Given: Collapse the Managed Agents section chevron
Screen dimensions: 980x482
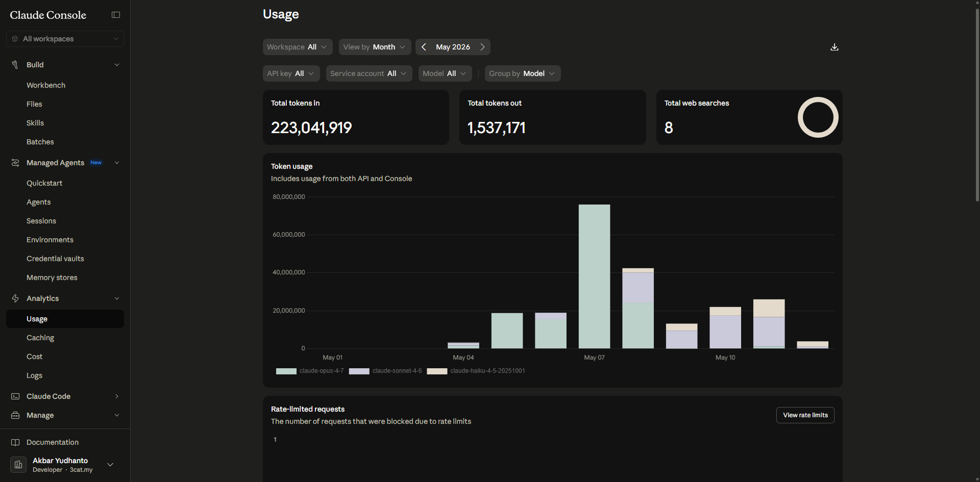Looking at the screenshot, I should (x=117, y=163).
